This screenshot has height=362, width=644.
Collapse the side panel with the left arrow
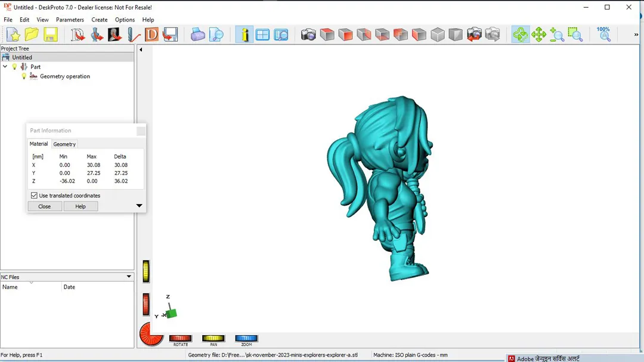141,49
